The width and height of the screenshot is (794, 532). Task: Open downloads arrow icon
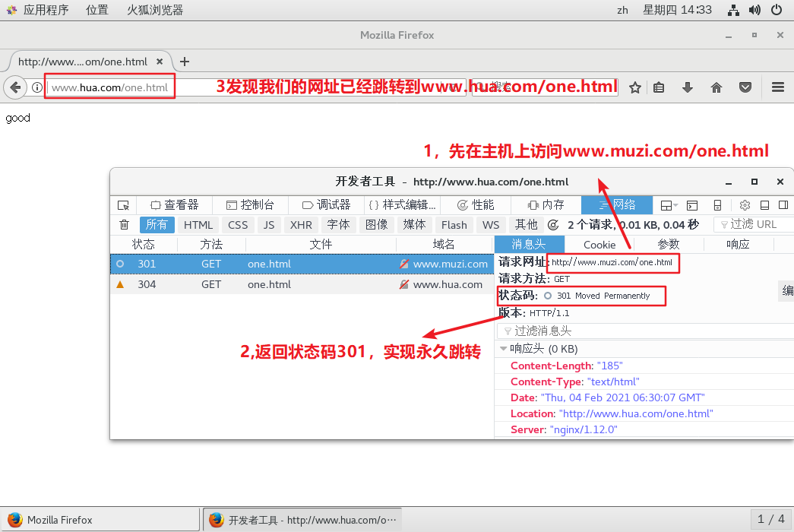click(687, 87)
